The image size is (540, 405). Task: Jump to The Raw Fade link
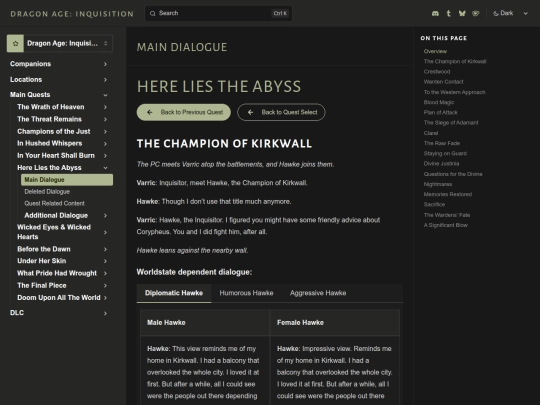(x=442, y=143)
